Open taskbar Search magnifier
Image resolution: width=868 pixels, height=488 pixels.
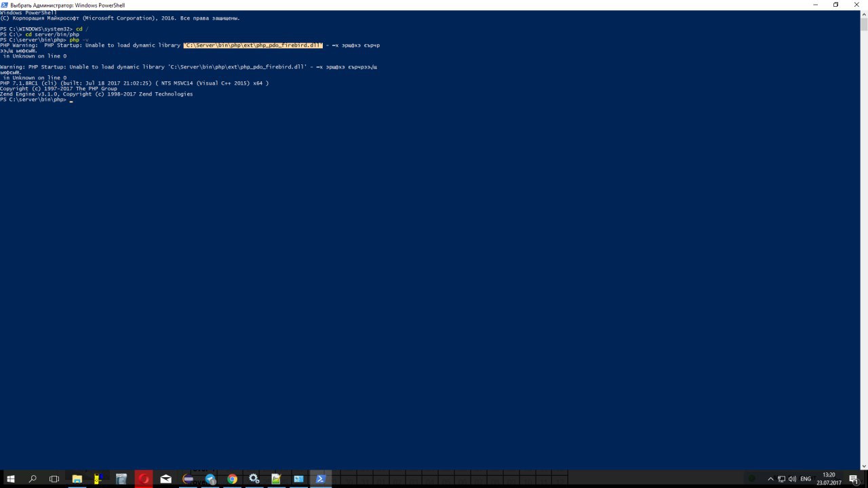[x=33, y=479]
